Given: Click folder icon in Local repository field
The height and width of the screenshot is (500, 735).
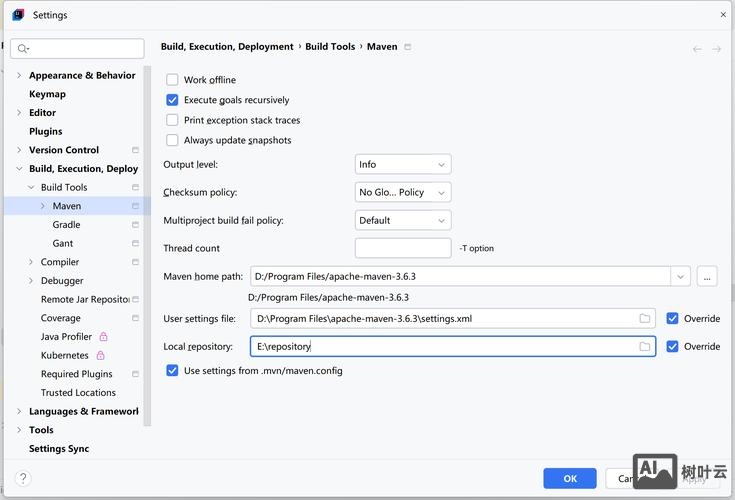Looking at the screenshot, I should point(645,346).
